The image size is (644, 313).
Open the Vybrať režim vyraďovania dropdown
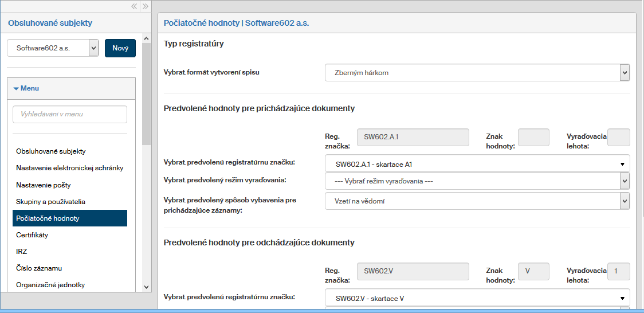click(477, 181)
